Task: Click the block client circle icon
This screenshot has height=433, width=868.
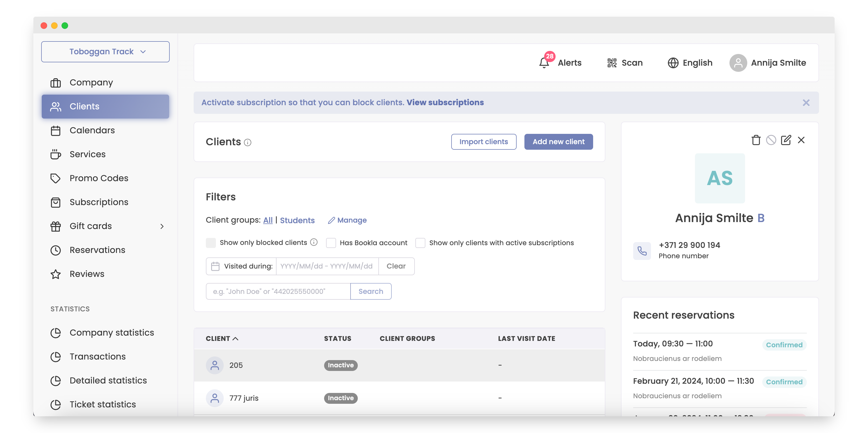Action: coord(771,140)
